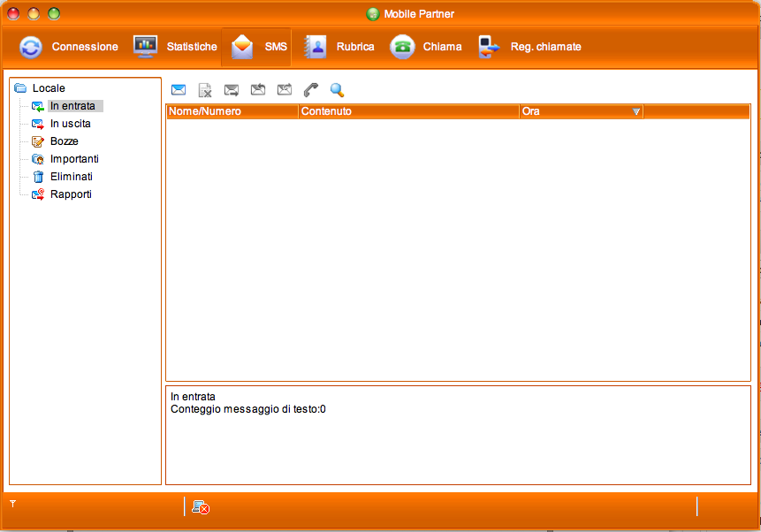Click the Ora column sort arrow
This screenshot has height=532, width=761.
pyautogui.click(x=636, y=111)
